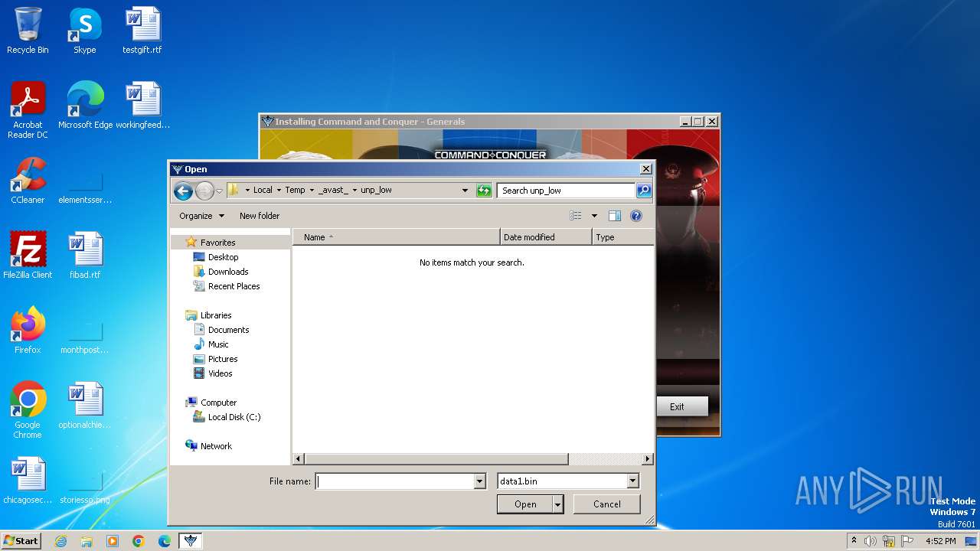Toggle the preview pane icon

point(614,216)
